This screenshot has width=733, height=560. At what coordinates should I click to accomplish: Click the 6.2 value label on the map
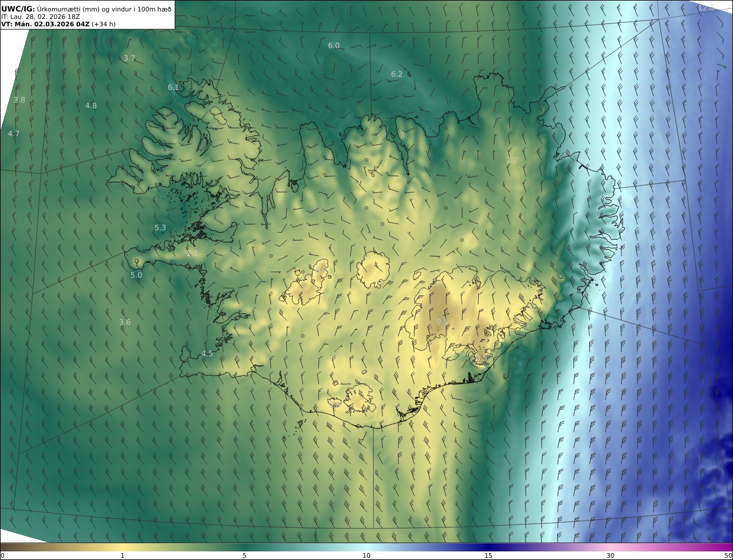397,74
